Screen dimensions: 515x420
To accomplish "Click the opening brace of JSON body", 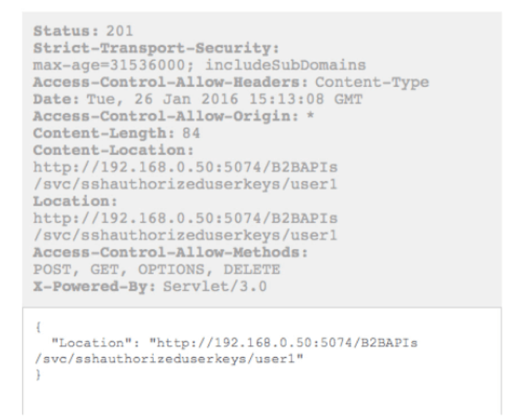I will click(x=39, y=327).
